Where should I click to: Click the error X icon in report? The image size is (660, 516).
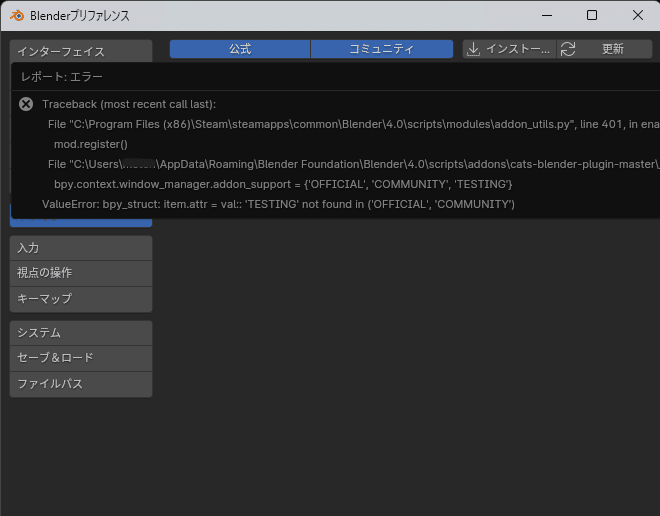pos(26,104)
